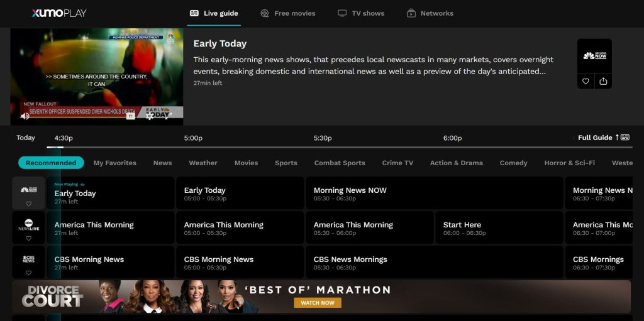This screenshot has height=321, width=644.
Task: Open the NBC News NOW channel logo tile
Action: [x=594, y=56]
